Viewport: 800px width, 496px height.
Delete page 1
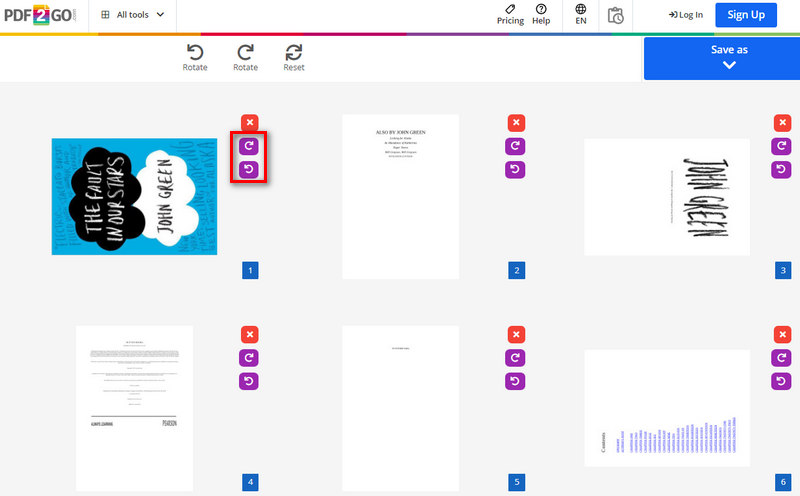[249, 122]
